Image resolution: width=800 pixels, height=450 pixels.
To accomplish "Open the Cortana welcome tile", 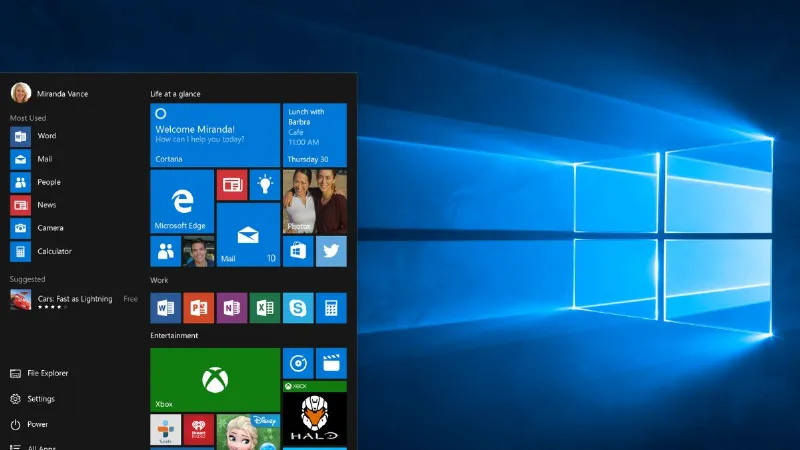I will (x=215, y=135).
